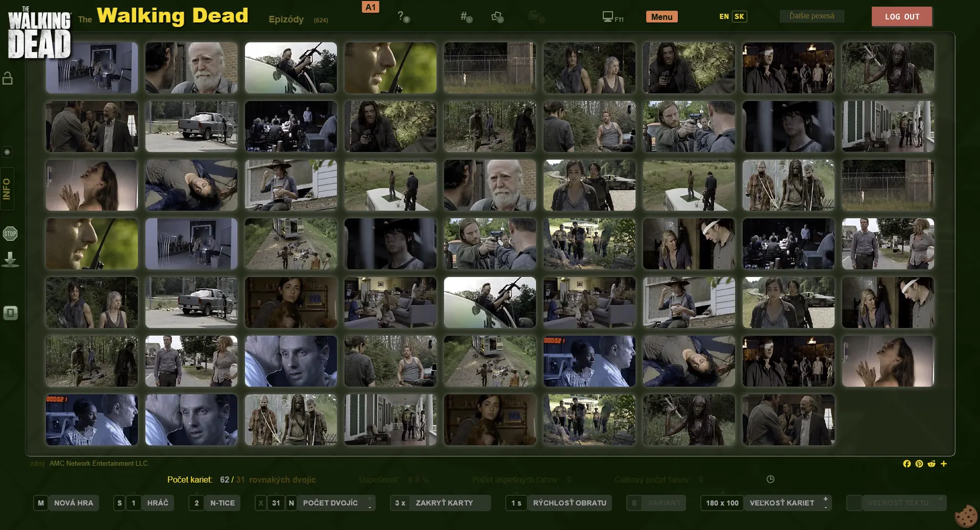Share the game on Facebook
The height and width of the screenshot is (530, 980).
(906, 464)
